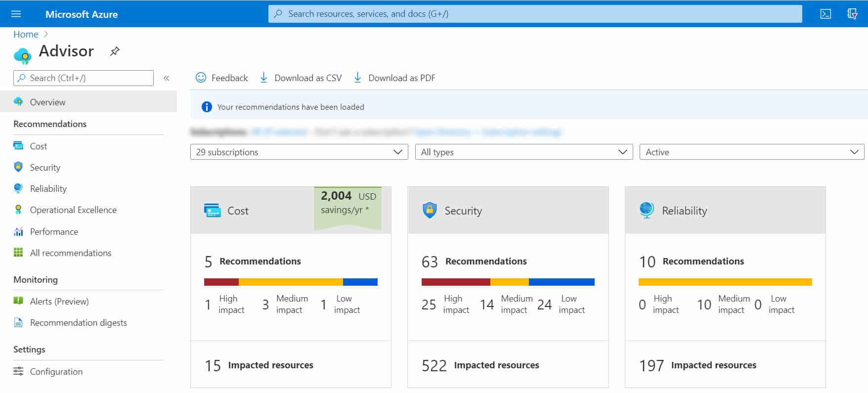Open the Security card title
Image resolution: width=868 pixels, height=393 pixels.
(463, 211)
